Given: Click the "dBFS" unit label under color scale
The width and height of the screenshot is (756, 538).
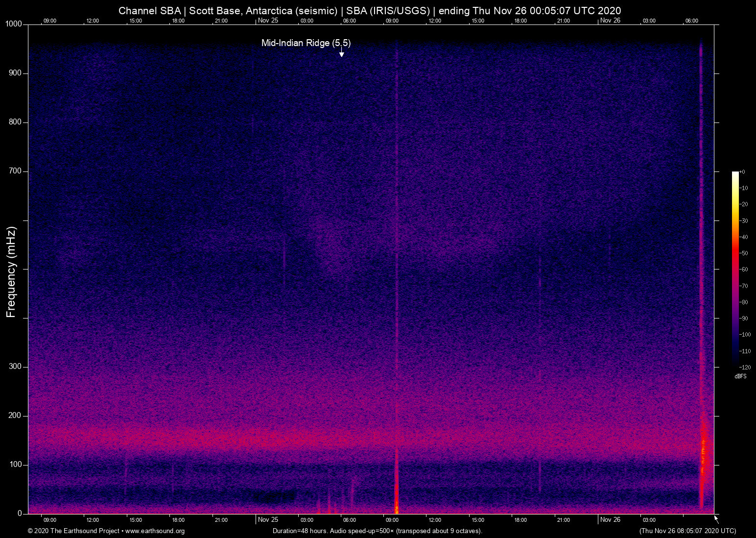Looking at the screenshot, I should point(740,376).
